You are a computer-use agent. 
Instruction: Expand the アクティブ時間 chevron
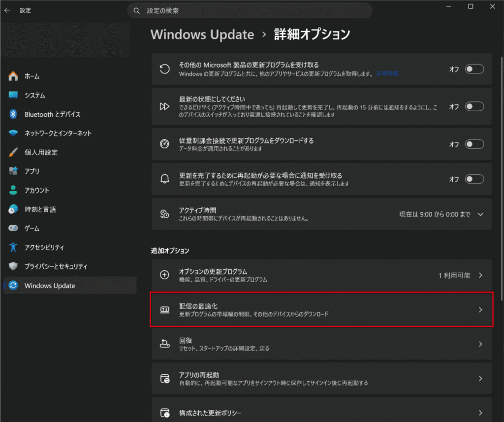click(481, 214)
